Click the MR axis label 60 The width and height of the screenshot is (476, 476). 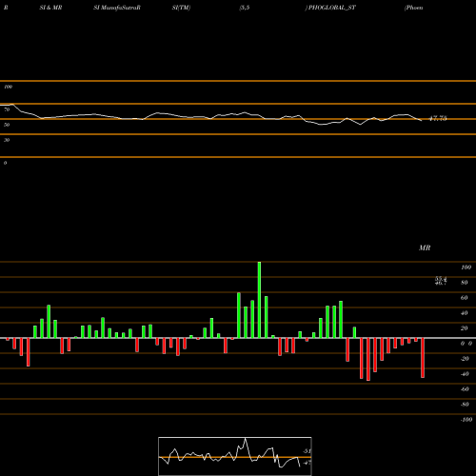point(465,298)
